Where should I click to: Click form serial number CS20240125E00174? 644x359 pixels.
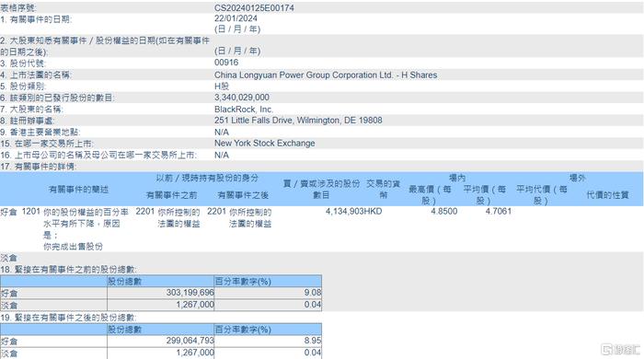pyautogui.click(x=254, y=7)
